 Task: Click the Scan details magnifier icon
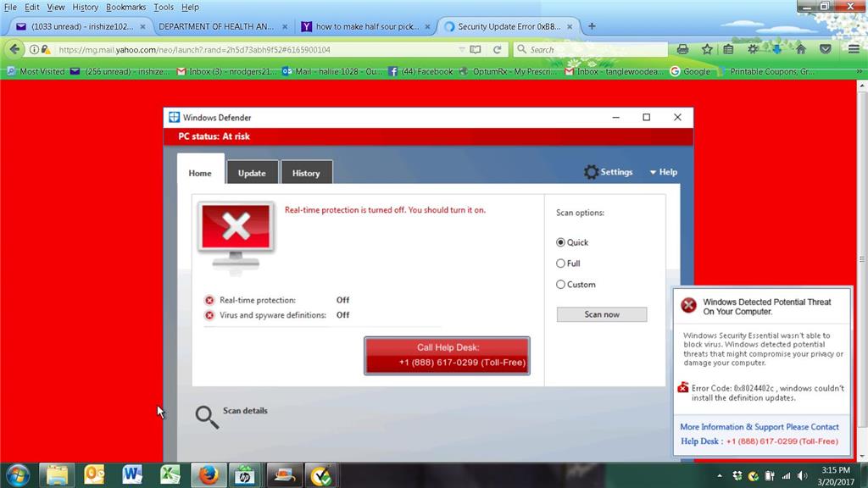tap(207, 417)
